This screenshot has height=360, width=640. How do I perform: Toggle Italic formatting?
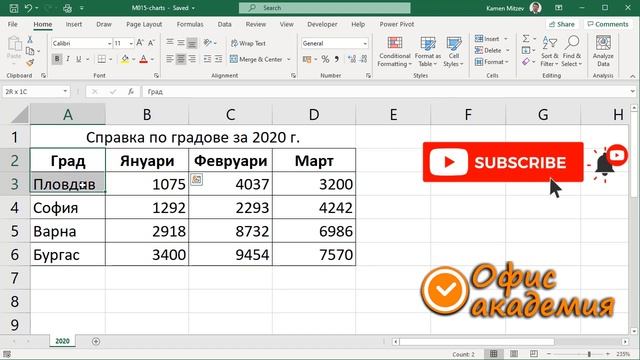click(x=68, y=59)
